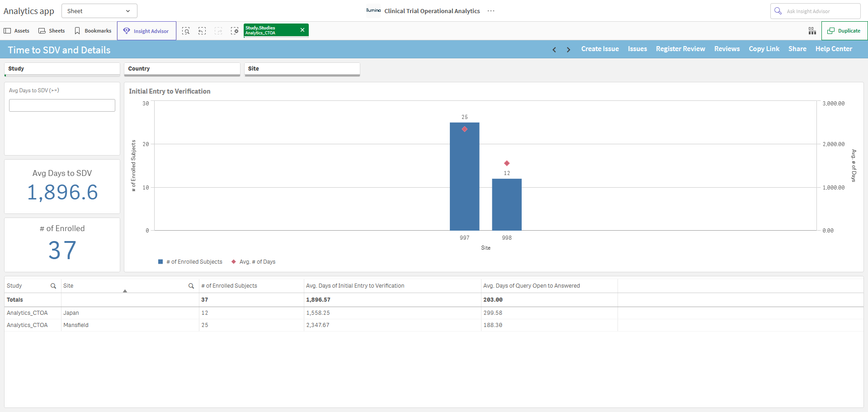The height and width of the screenshot is (412, 868).
Task: Open the Help Center
Action: pos(834,49)
